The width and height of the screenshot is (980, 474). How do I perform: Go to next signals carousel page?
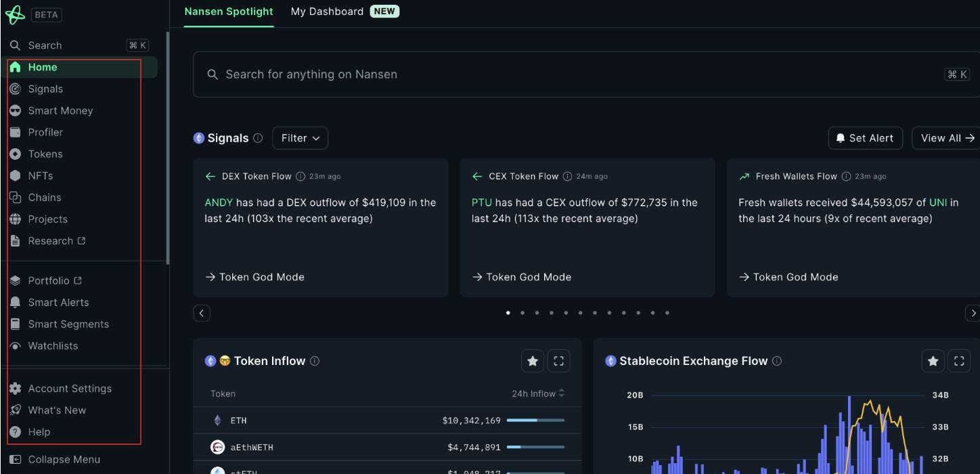click(973, 313)
